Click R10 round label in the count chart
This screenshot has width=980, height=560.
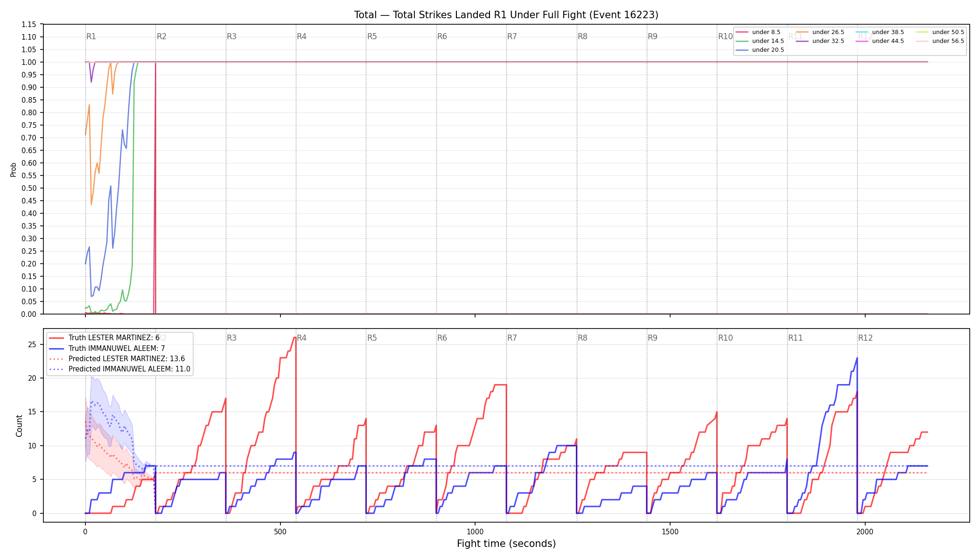725,338
